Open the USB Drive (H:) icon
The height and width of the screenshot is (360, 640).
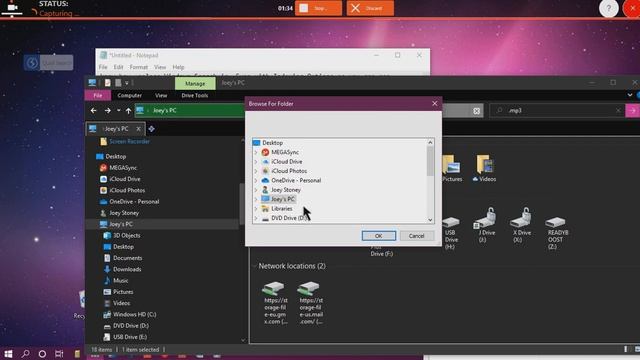[451, 233]
